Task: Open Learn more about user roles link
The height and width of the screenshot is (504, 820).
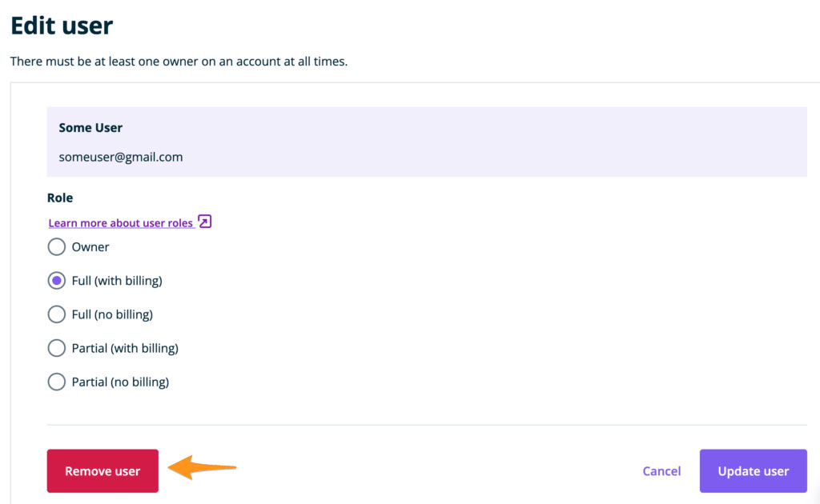Action: click(121, 223)
